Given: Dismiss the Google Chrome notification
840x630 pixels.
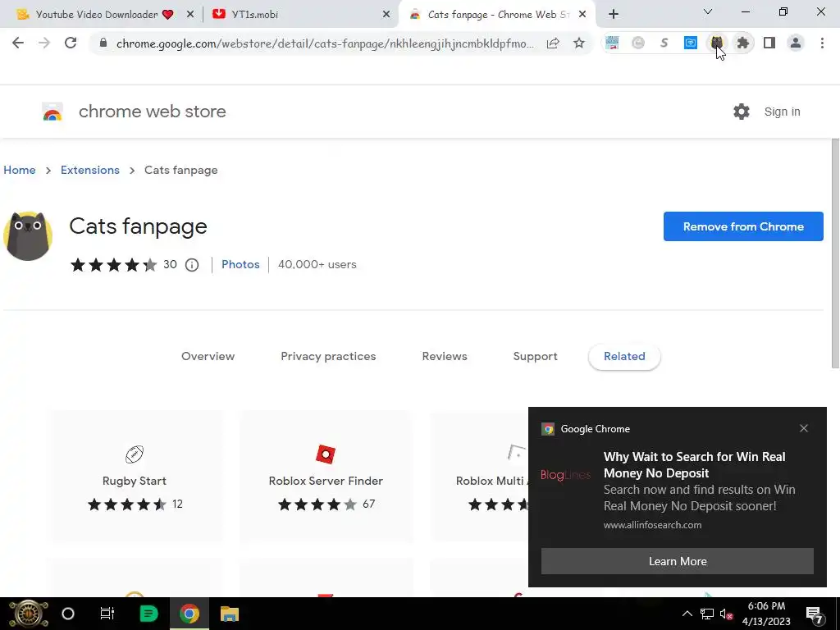Looking at the screenshot, I should pos(804,428).
